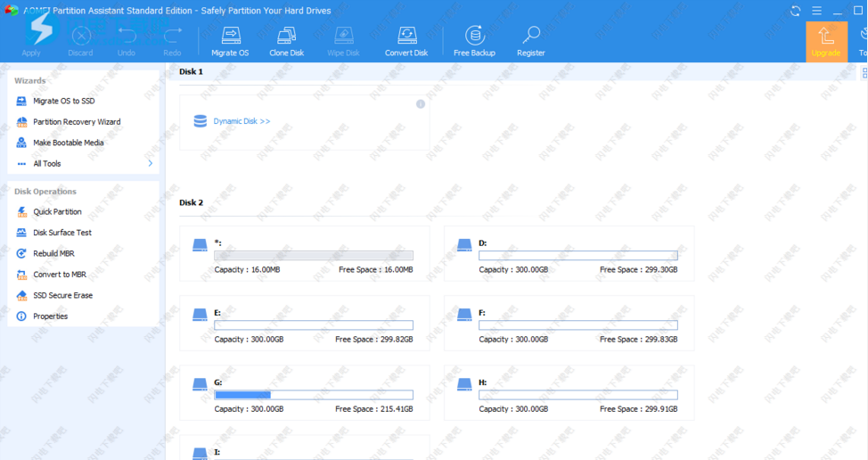Select the *: 16.00MB partition drive icon
This screenshot has height=460, width=868.
coord(200,244)
